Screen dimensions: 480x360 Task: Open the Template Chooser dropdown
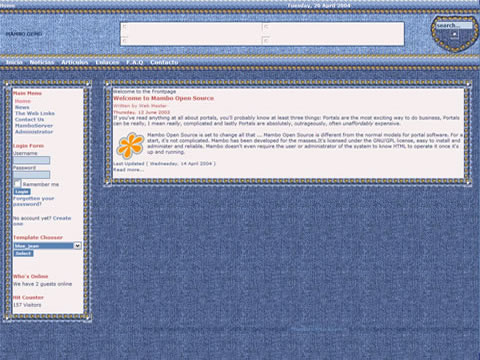tap(48, 246)
